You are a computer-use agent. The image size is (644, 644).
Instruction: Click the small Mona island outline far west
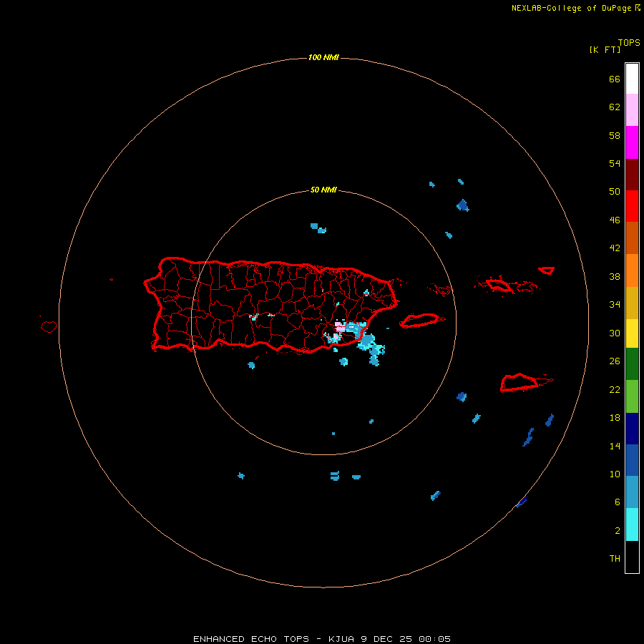49,326
